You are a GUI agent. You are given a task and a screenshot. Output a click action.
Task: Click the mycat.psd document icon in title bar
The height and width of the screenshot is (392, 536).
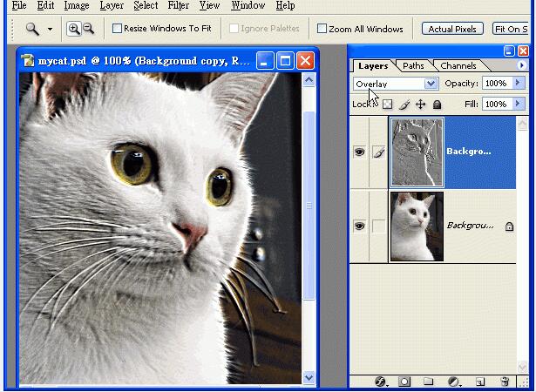28,60
